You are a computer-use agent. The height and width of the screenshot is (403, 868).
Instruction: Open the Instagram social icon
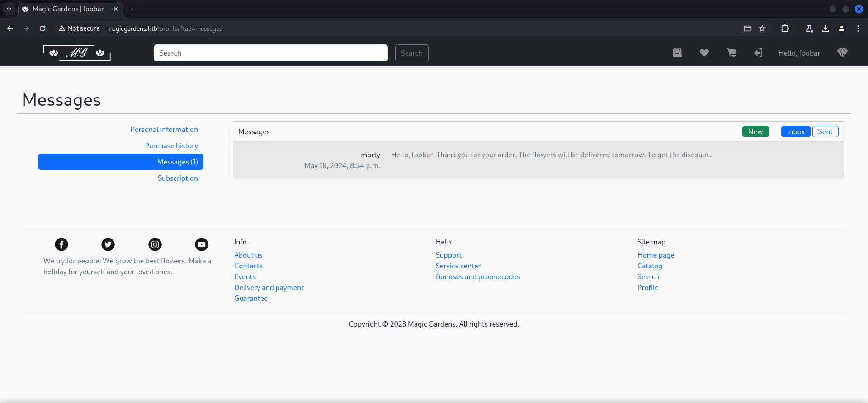[x=155, y=244]
